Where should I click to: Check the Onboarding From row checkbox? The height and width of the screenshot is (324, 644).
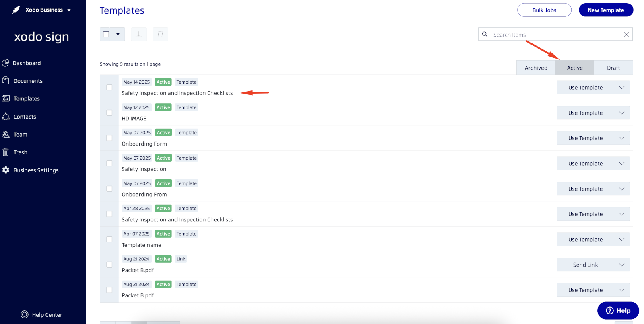click(x=109, y=189)
